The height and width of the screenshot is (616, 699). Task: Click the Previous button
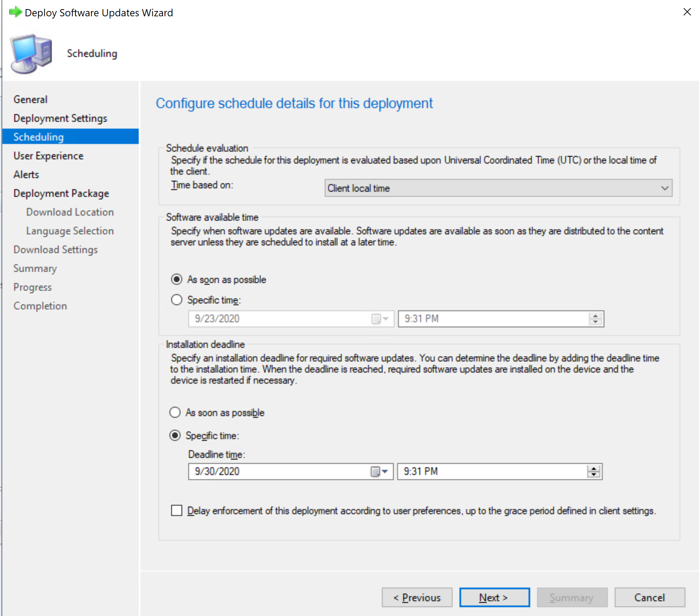(417, 597)
